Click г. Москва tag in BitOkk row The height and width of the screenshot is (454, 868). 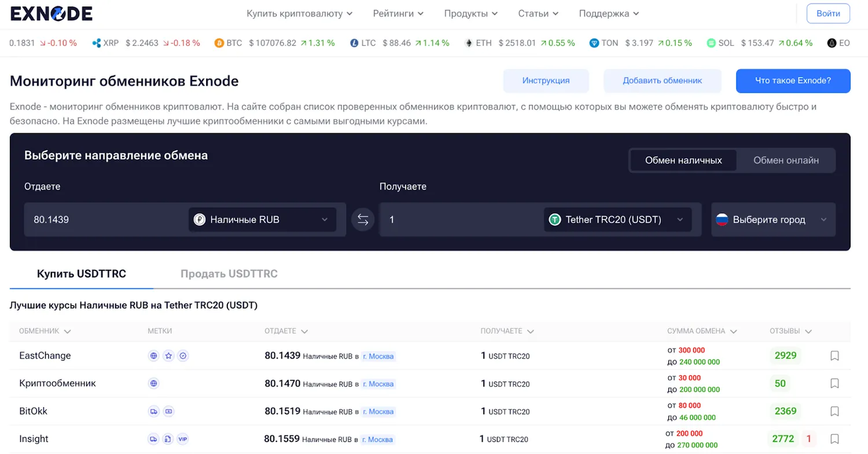[x=378, y=412]
